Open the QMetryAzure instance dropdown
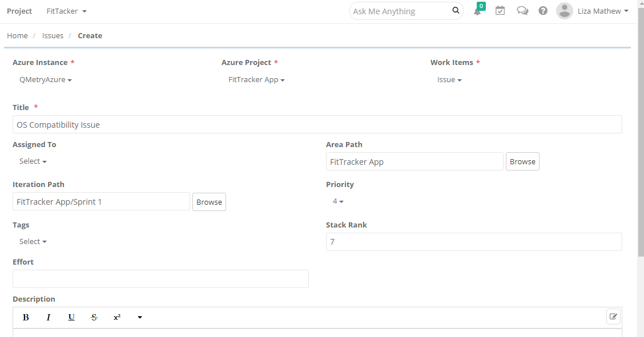Image resolution: width=644 pixels, height=337 pixels. [x=46, y=79]
